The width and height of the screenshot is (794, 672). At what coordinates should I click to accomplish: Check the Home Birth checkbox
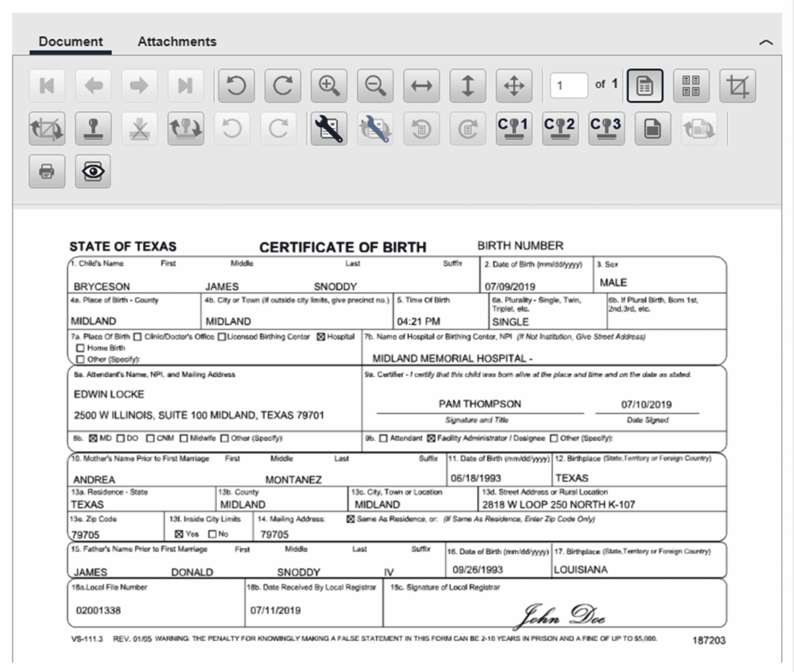point(81,348)
